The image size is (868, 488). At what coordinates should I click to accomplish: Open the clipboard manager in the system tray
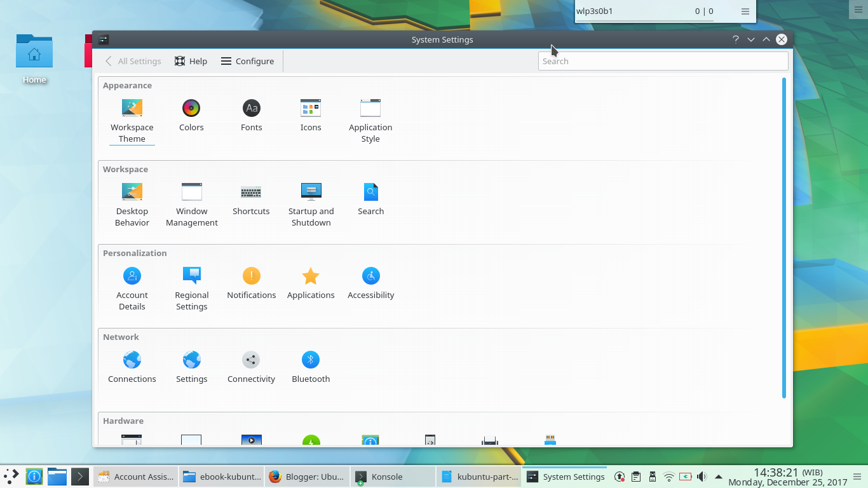[636, 477]
